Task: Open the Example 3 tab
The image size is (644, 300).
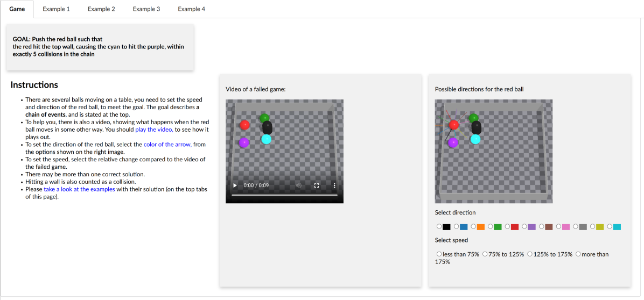Action: click(146, 9)
